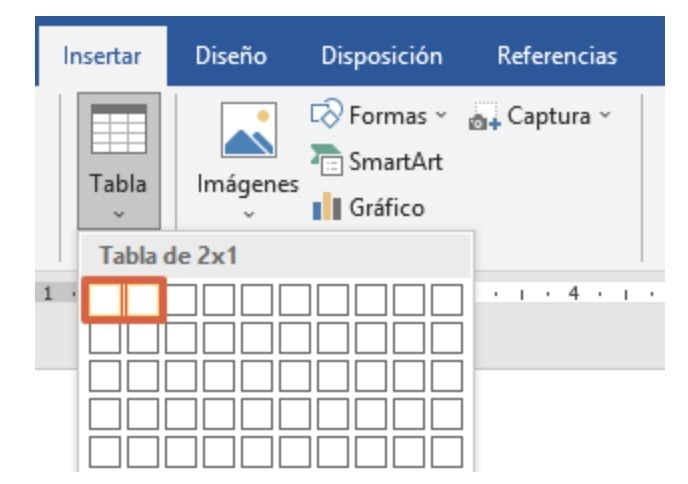Screen dimensions: 688x484
Task: Select the first highlighted table grid cell
Action: (105, 300)
